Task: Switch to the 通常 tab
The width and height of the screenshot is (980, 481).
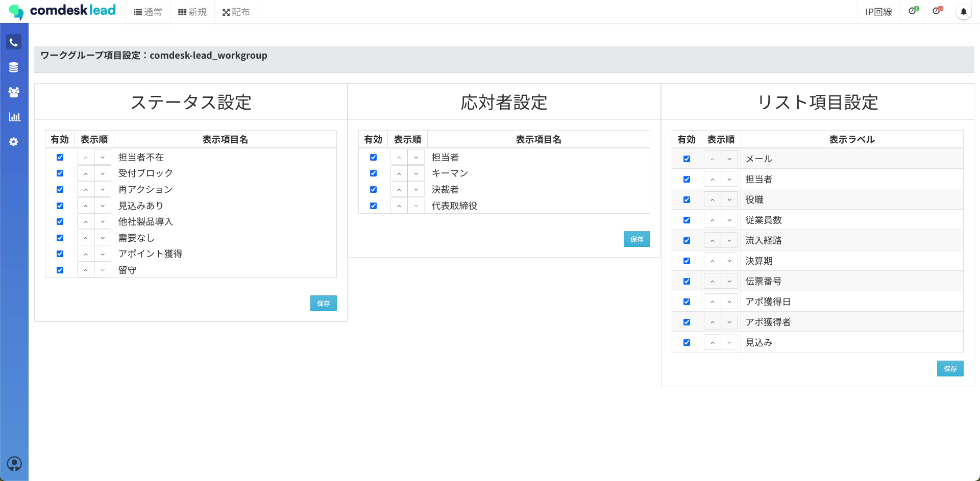Action: click(148, 12)
